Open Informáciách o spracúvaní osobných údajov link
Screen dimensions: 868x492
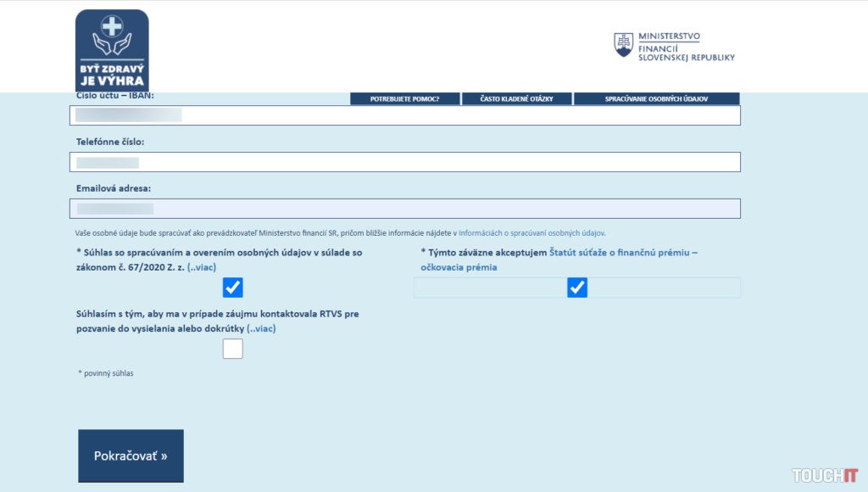pyautogui.click(x=531, y=232)
